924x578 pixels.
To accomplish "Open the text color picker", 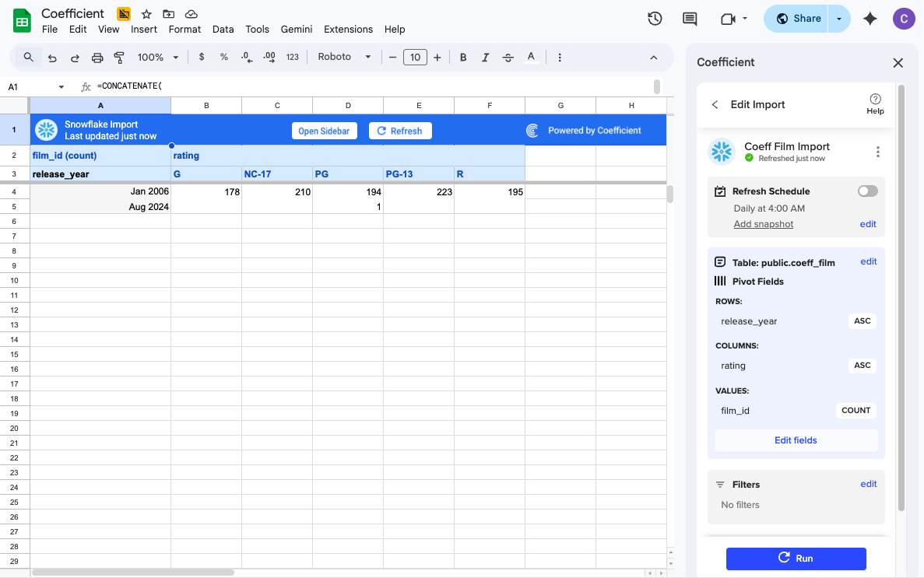I will pos(531,58).
